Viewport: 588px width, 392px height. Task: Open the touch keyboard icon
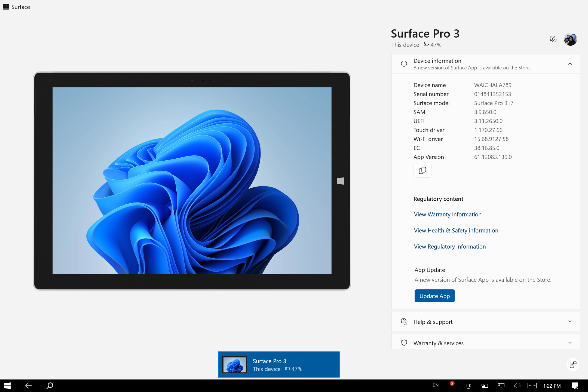pos(532,386)
